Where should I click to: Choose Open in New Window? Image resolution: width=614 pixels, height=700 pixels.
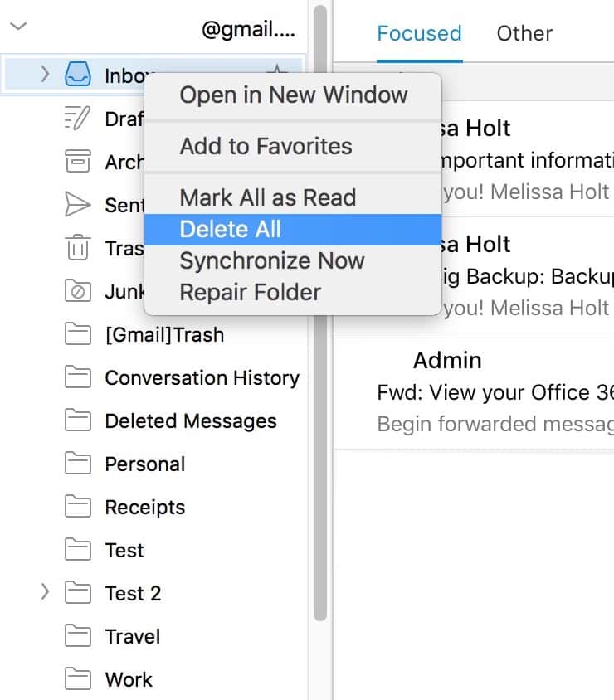click(293, 95)
